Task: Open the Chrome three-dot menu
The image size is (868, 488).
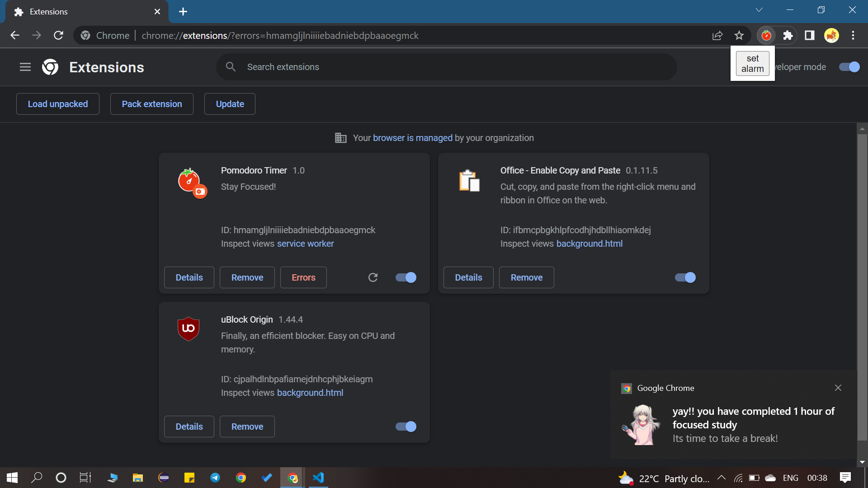Action: pyautogui.click(x=854, y=35)
